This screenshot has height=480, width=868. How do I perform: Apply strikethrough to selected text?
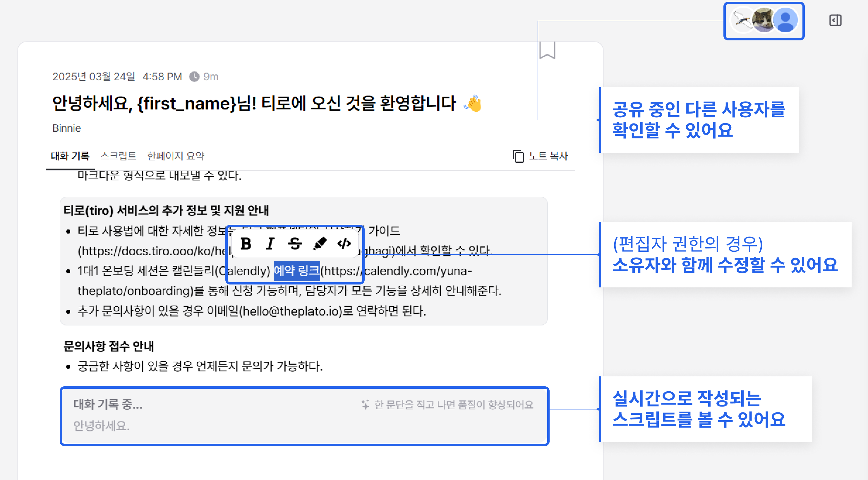295,244
